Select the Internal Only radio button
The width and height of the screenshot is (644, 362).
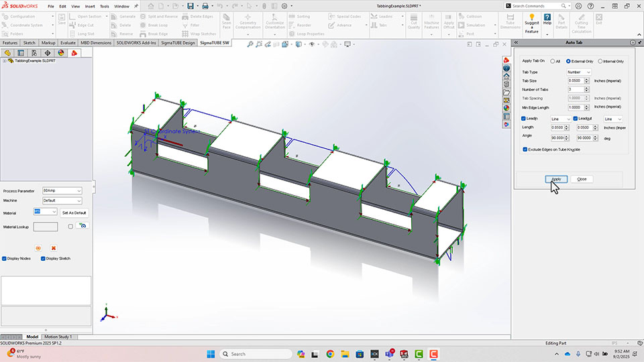point(600,61)
